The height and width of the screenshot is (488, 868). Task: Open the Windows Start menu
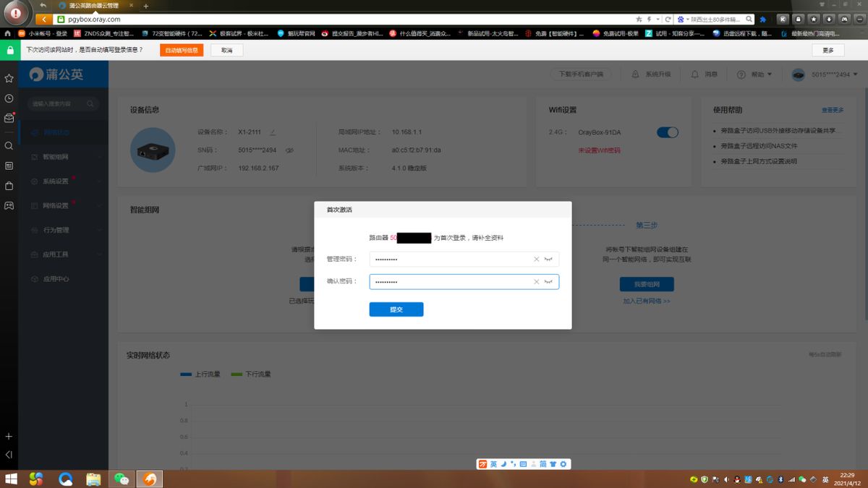(x=10, y=479)
